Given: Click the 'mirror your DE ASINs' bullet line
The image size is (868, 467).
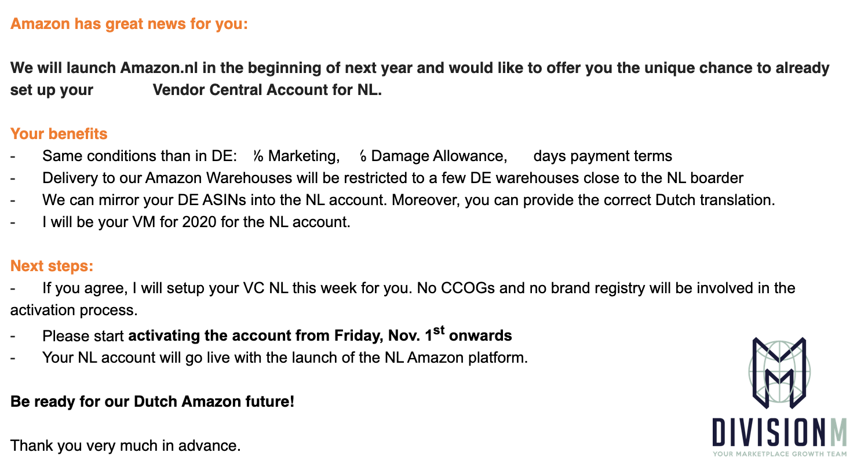Looking at the screenshot, I should 409,200.
